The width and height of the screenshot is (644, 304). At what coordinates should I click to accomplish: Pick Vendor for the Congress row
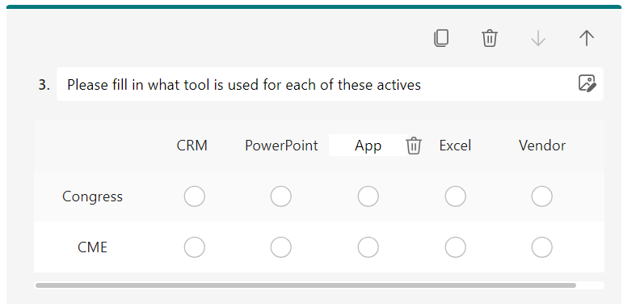tap(541, 196)
